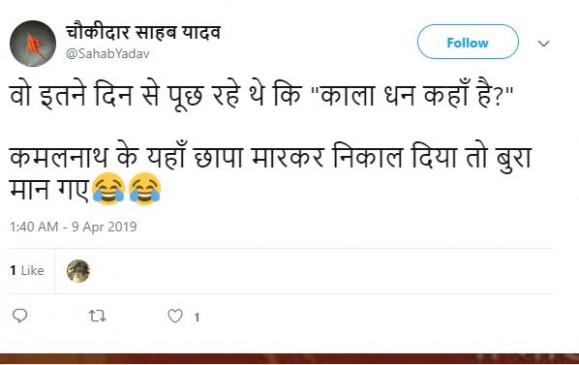Open the tweet options chevron menu
The width and height of the screenshot is (579, 365).
tap(544, 44)
